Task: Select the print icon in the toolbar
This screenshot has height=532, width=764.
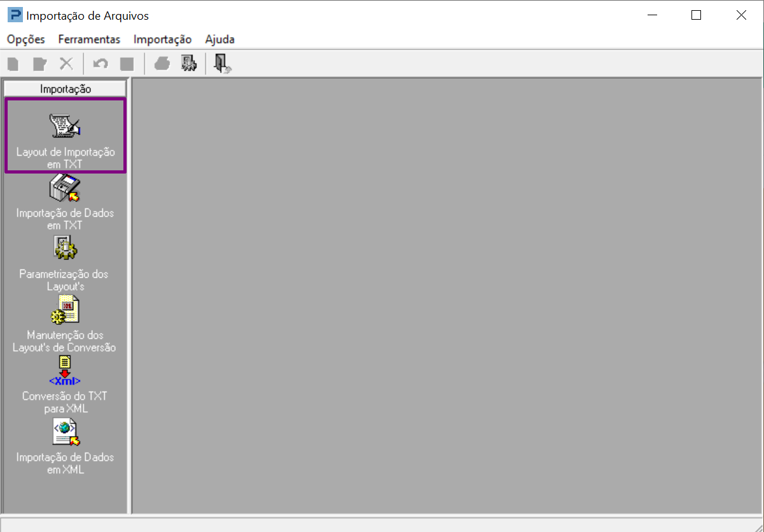Action: pos(162,63)
